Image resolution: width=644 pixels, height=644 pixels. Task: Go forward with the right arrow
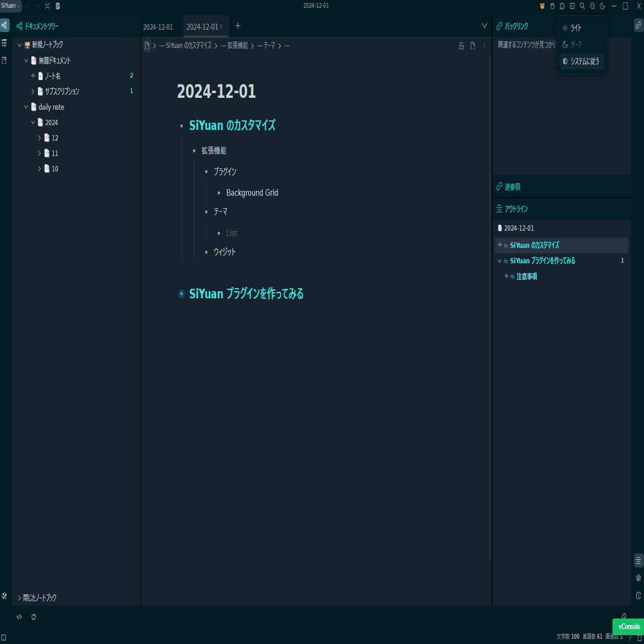(x=37, y=6)
